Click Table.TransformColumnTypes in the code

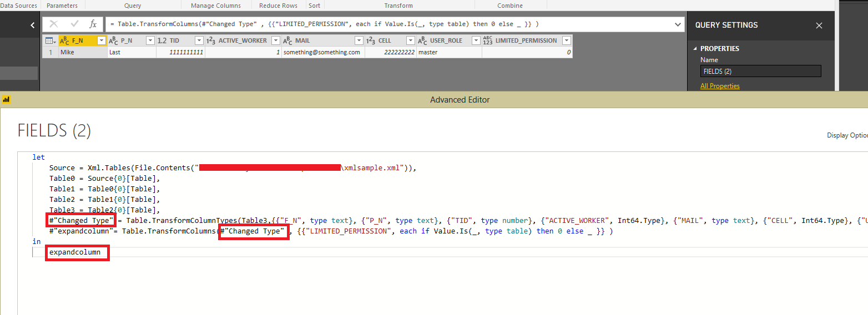click(x=181, y=220)
